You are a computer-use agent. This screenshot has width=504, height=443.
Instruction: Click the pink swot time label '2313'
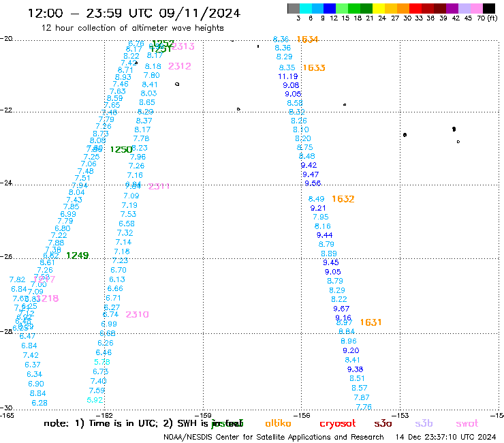(183, 46)
